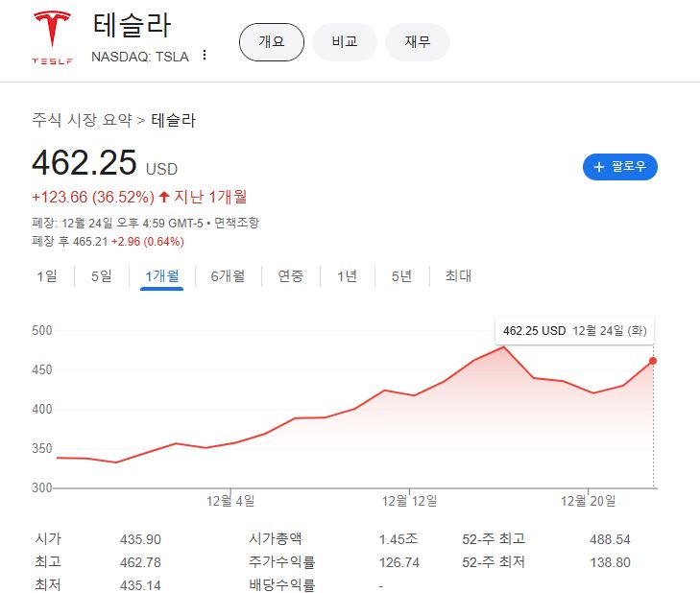Click the 12월 4일 axis label
This screenshot has width=700, height=593.
point(230,501)
